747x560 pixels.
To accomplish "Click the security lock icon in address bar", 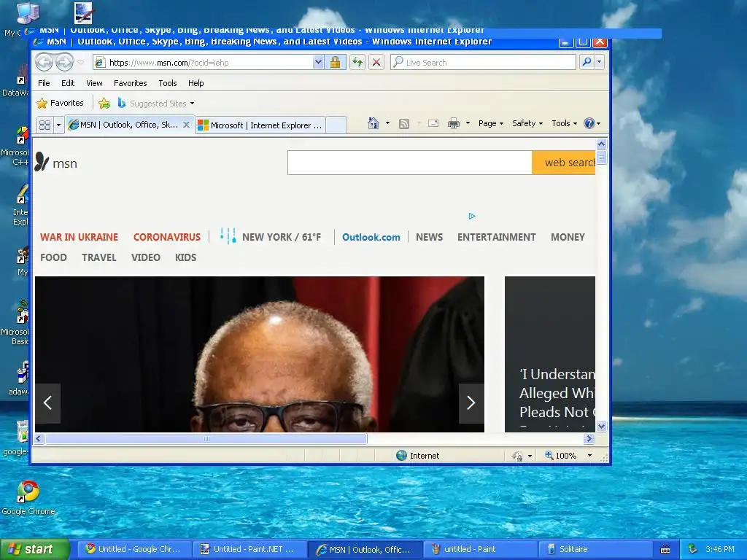I will (335, 63).
